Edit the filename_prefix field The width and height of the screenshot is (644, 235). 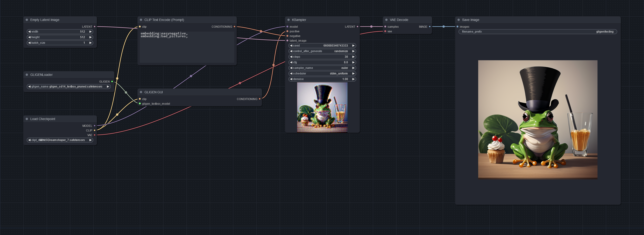pos(538,31)
